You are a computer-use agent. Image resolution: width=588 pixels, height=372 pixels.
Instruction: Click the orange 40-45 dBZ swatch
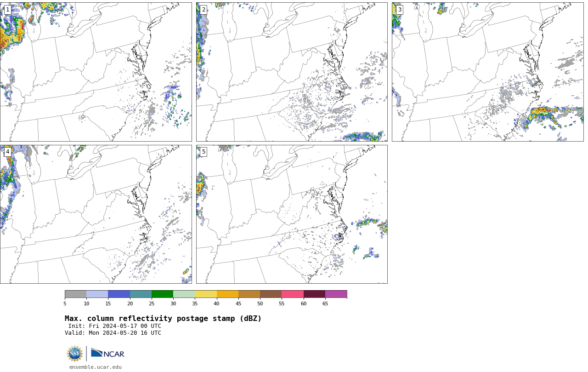227,294
